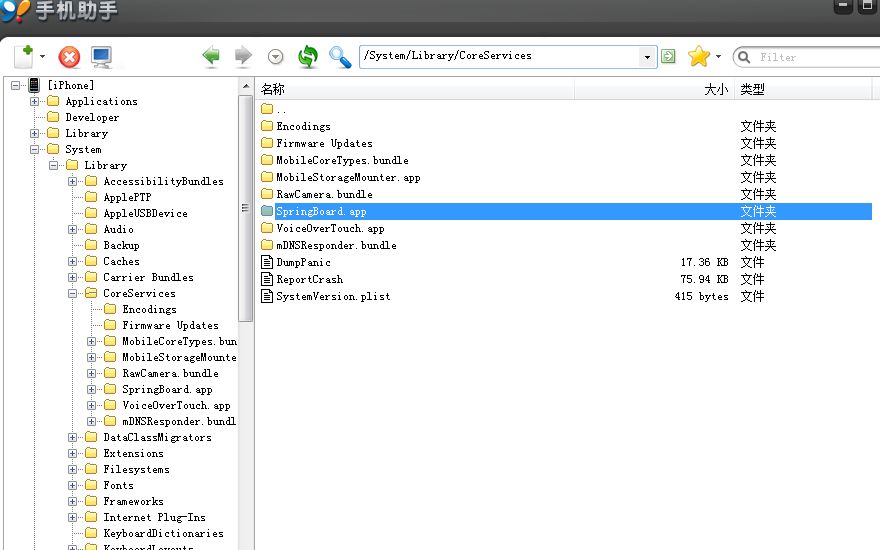Go back with green left arrow
Image resolution: width=880 pixels, height=550 pixels.
click(211, 57)
